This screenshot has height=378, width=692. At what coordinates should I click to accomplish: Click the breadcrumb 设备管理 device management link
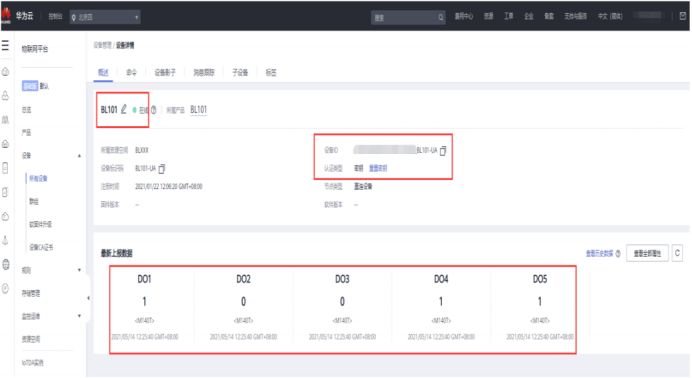[103, 45]
